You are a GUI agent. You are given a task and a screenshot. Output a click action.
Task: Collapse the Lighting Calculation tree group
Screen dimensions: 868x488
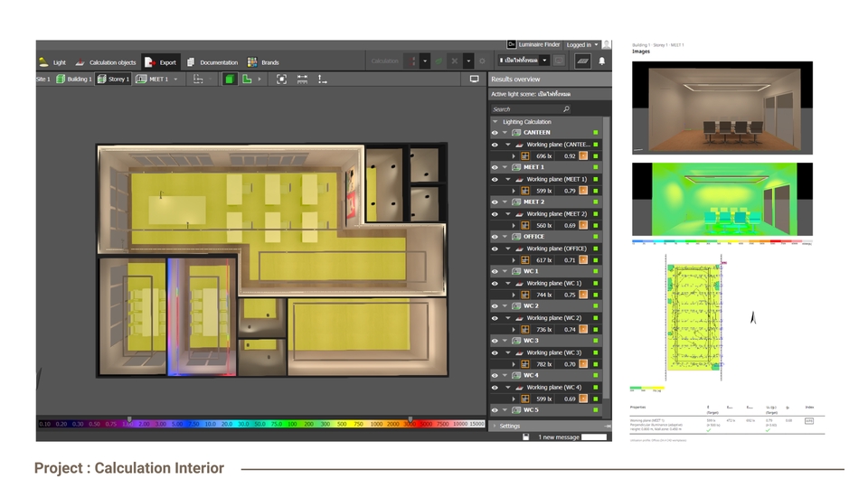pyautogui.click(x=495, y=122)
